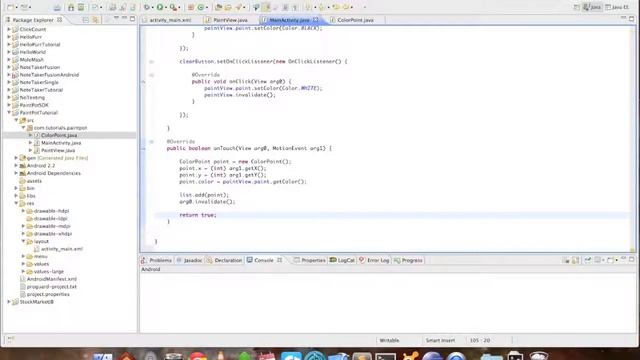Switch to the Java perspective button

592,7
